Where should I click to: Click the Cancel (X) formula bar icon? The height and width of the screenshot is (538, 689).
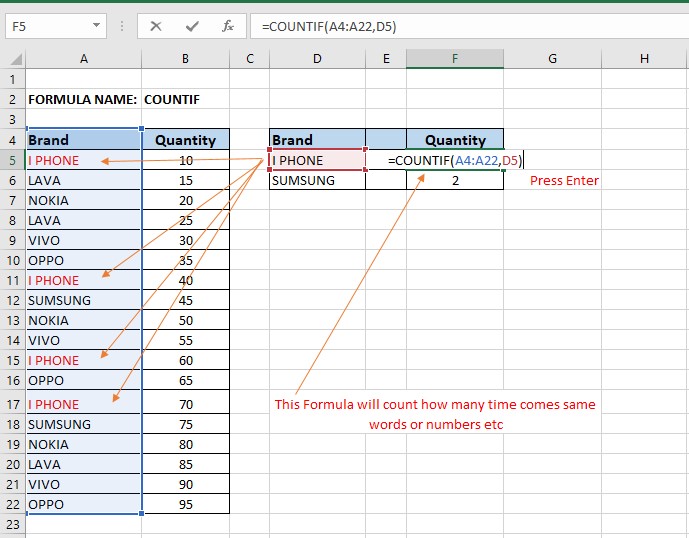click(155, 26)
